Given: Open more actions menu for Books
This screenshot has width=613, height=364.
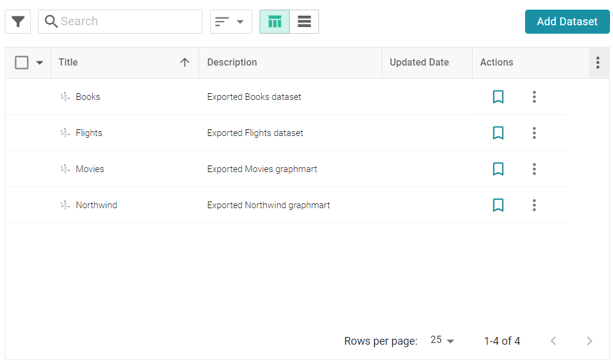Looking at the screenshot, I should click(x=534, y=97).
